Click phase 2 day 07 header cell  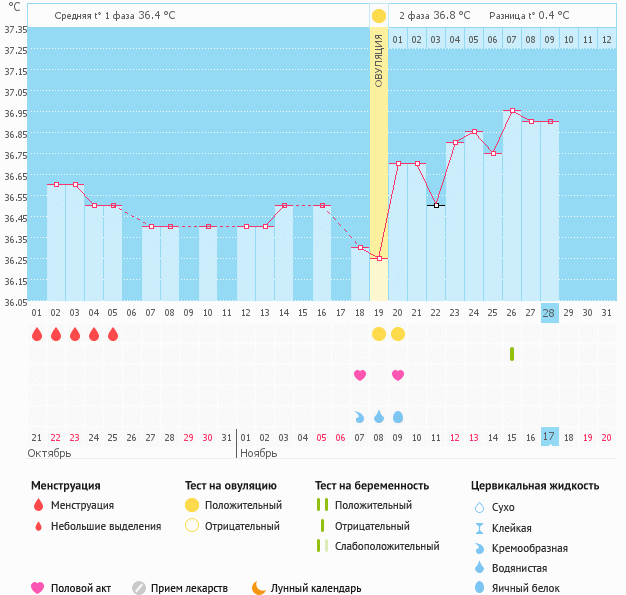(x=512, y=39)
